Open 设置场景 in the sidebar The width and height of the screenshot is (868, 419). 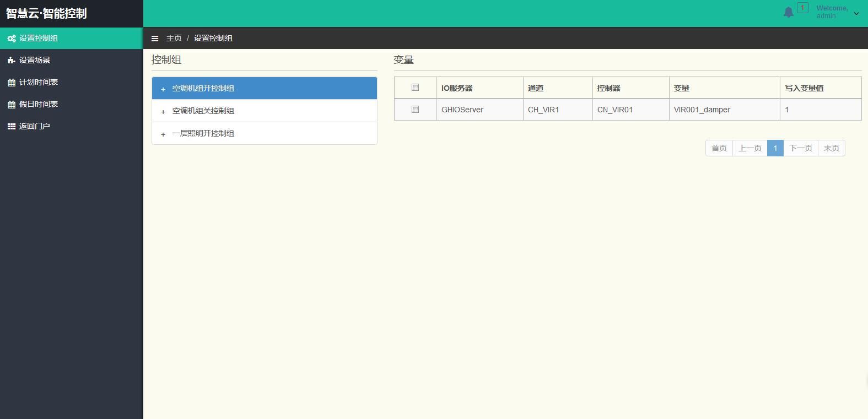(72, 60)
